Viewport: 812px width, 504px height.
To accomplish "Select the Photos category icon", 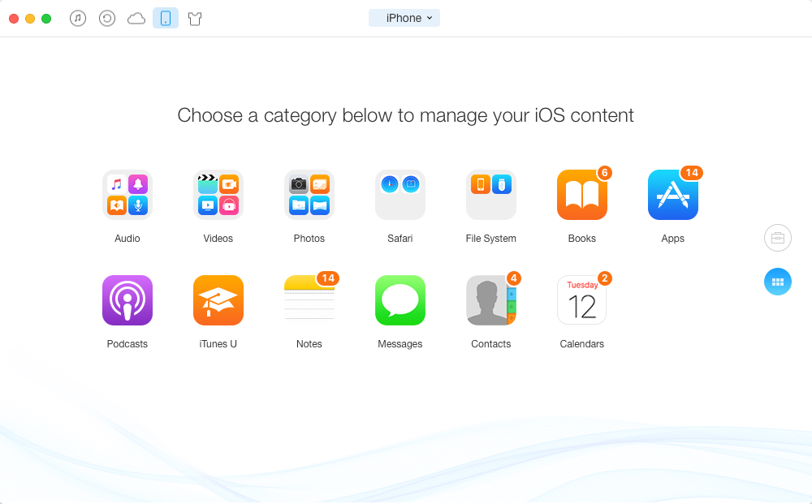I will pos(309,195).
